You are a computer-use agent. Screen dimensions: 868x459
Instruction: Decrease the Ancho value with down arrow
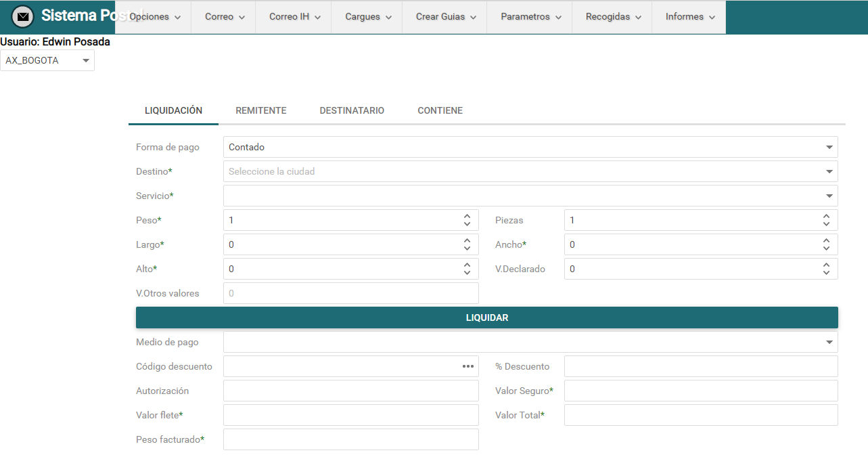click(x=826, y=248)
